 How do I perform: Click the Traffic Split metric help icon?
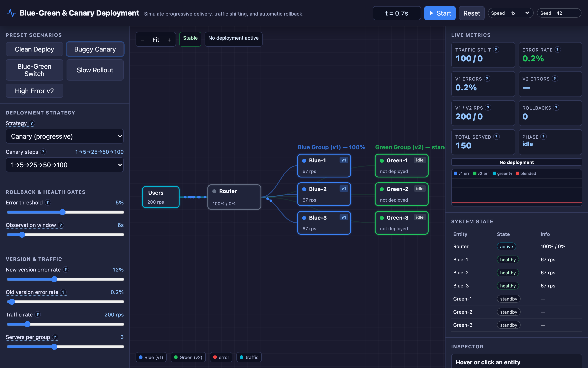(x=496, y=50)
